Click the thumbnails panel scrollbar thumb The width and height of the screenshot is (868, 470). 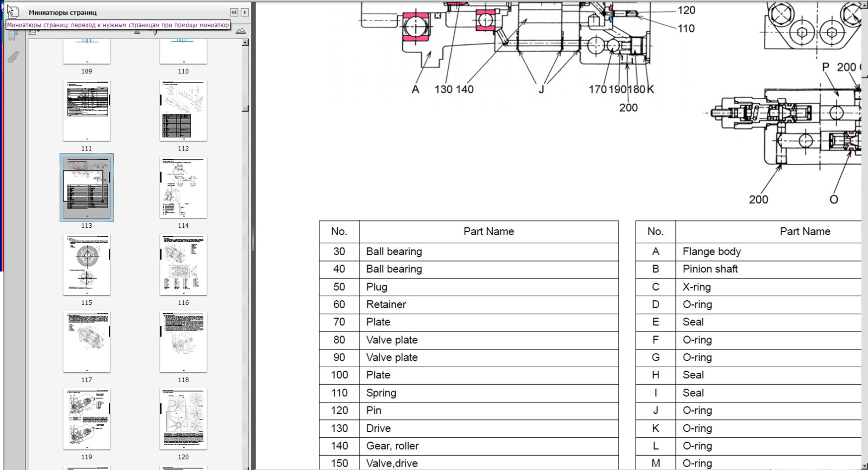pyautogui.click(x=245, y=108)
